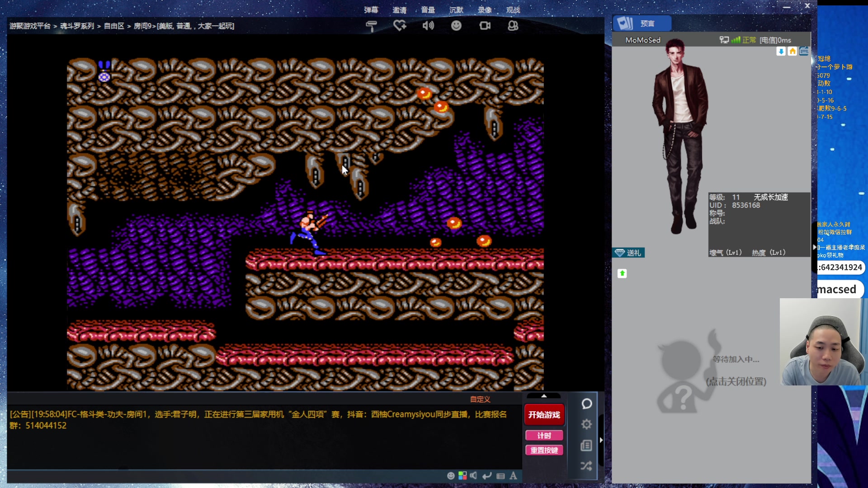Toggle the chat sound speaker icon
The image size is (868, 488).
(x=474, y=476)
